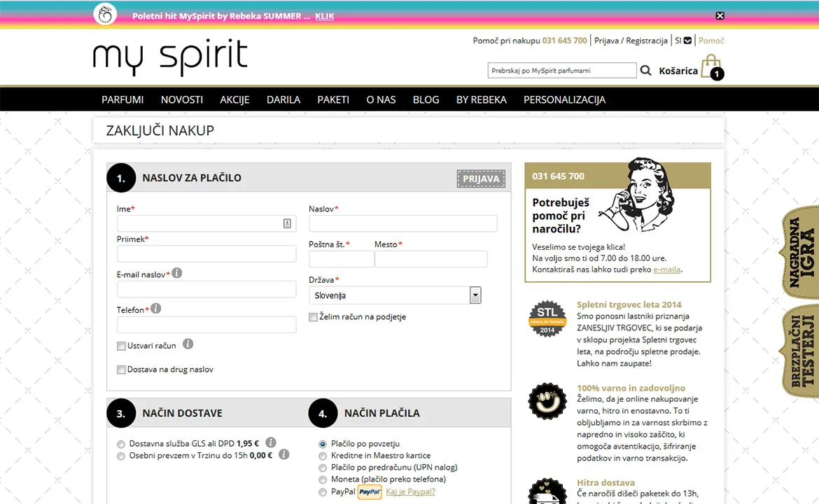The height and width of the screenshot is (504, 819).
Task: Open the PARFUMI menu
Action: pos(122,99)
